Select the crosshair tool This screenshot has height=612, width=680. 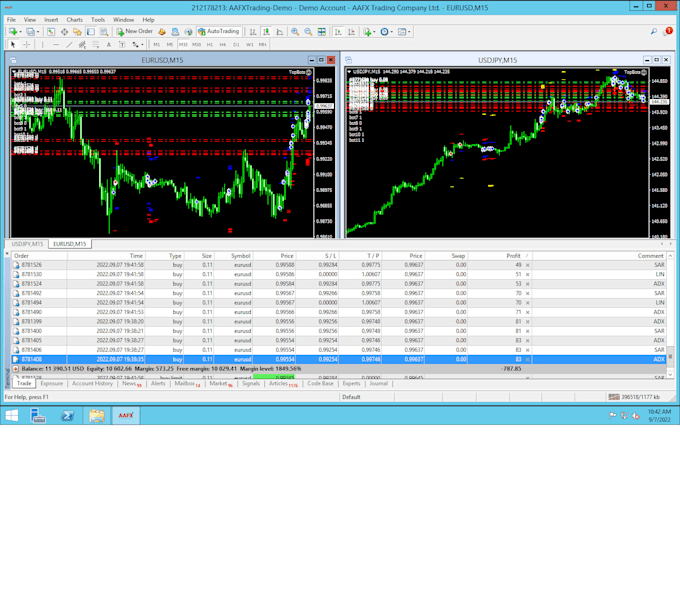point(26,44)
